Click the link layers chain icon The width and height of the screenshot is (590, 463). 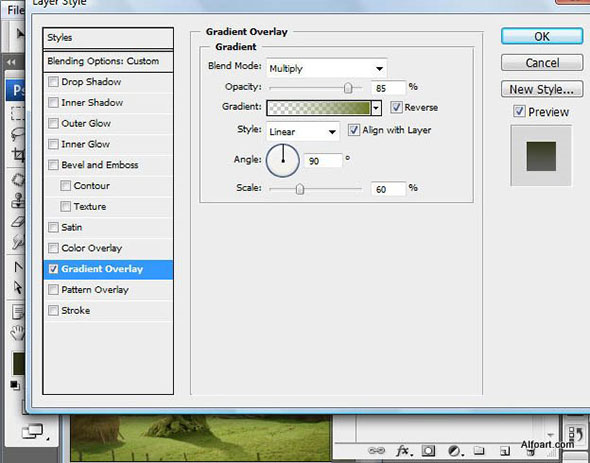pos(376,451)
